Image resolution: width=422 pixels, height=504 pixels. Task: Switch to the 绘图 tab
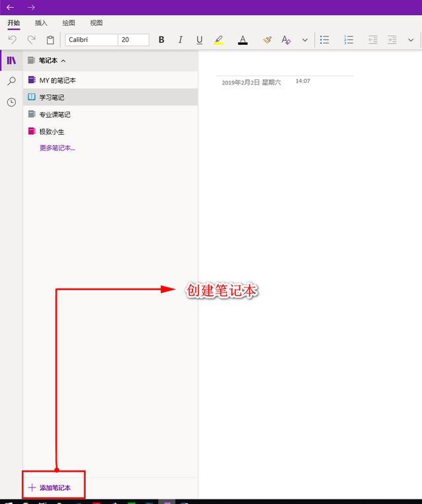[69, 23]
